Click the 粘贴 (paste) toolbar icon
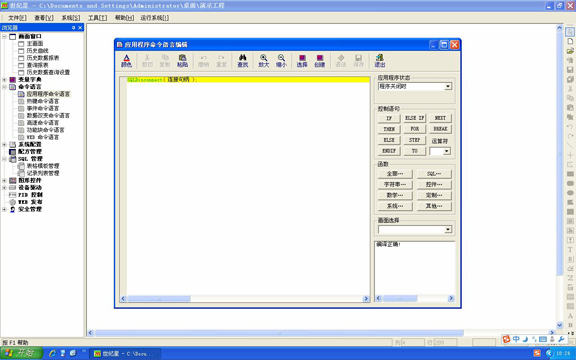This screenshot has width=576, height=360. click(x=183, y=61)
